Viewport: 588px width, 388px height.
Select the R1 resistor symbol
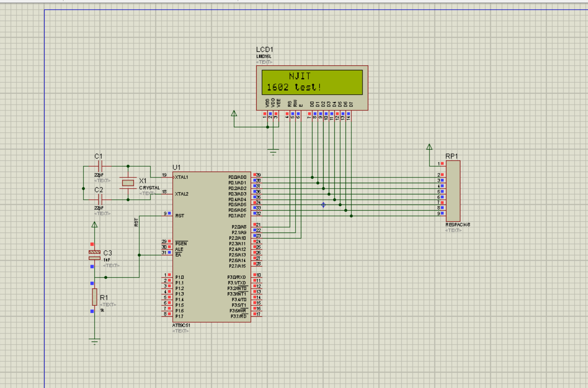[94, 297]
